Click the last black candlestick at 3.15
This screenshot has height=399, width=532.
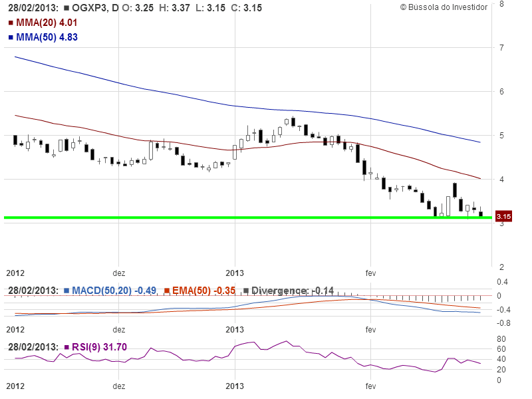[481, 213]
